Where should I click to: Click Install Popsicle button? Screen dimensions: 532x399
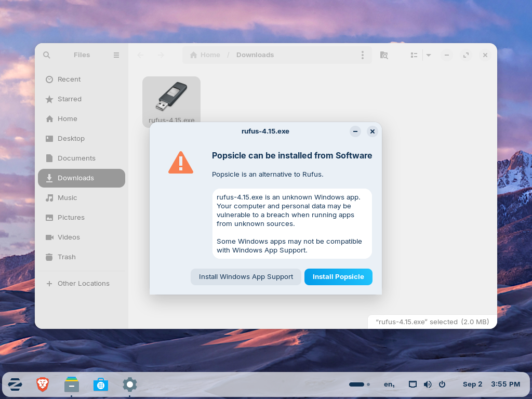point(338,277)
